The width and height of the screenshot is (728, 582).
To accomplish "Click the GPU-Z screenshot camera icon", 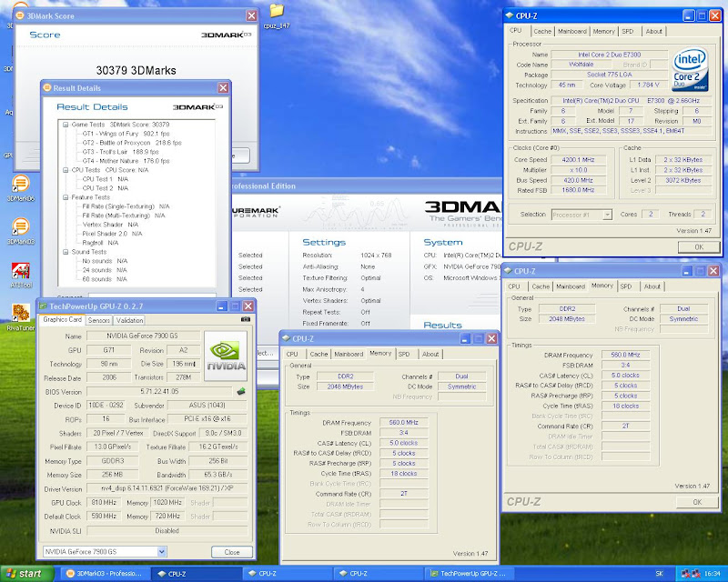I will tap(245, 320).
